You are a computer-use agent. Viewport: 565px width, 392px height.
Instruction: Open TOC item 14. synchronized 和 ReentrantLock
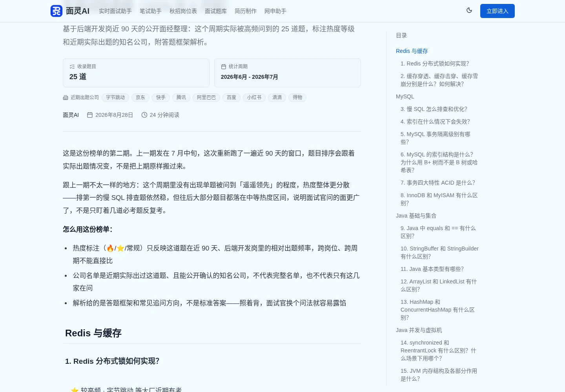tap(439, 350)
